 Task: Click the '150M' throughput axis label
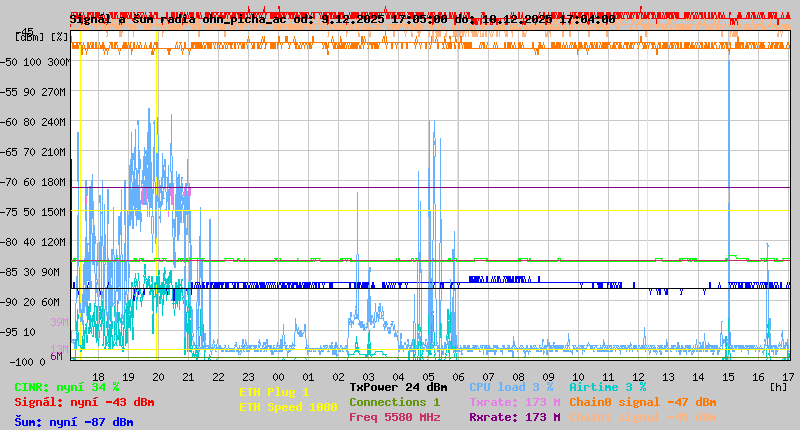[x=54, y=212]
